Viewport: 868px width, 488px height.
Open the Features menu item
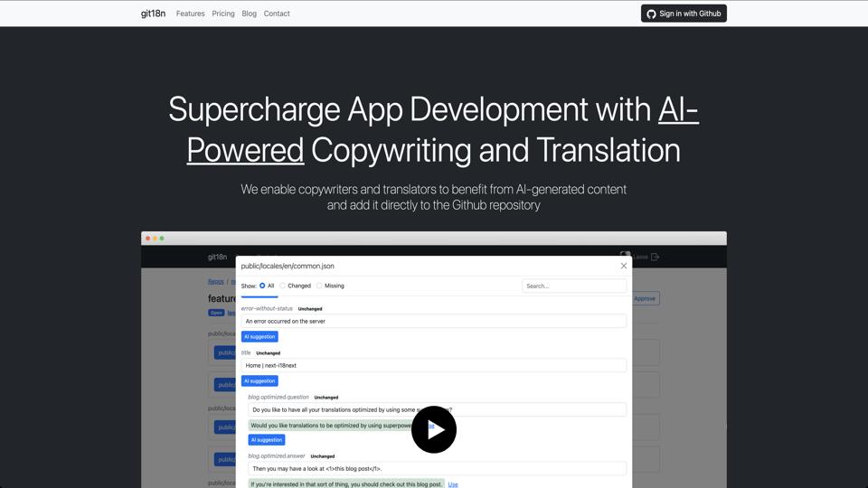pos(190,14)
